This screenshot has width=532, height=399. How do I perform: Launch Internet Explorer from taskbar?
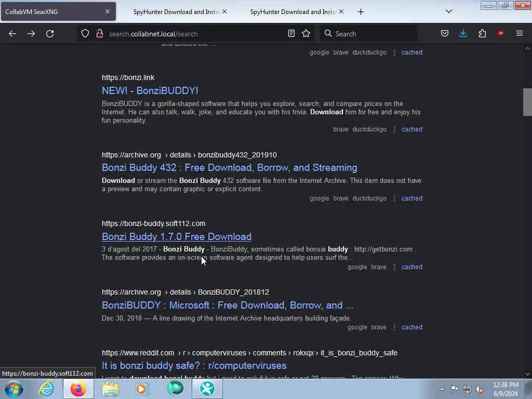[46, 389]
